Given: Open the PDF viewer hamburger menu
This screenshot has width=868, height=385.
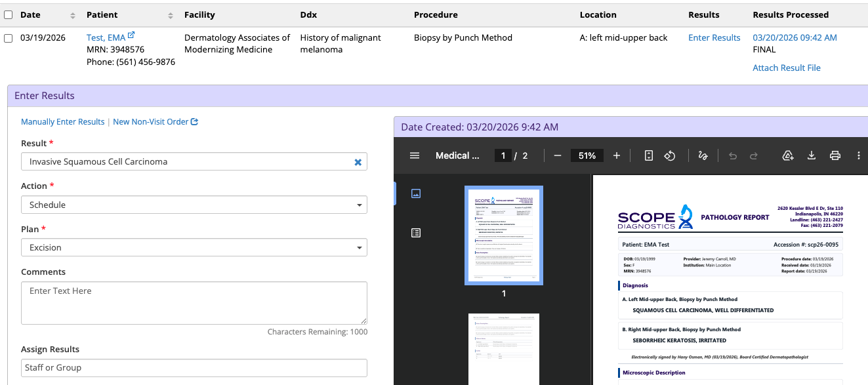Looking at the screenshot, I should pyautogui.click(x=414, y=155).
